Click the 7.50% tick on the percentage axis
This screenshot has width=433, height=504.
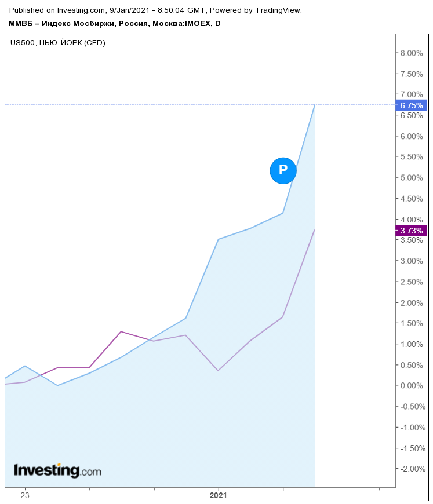click(x=412, y=74)
